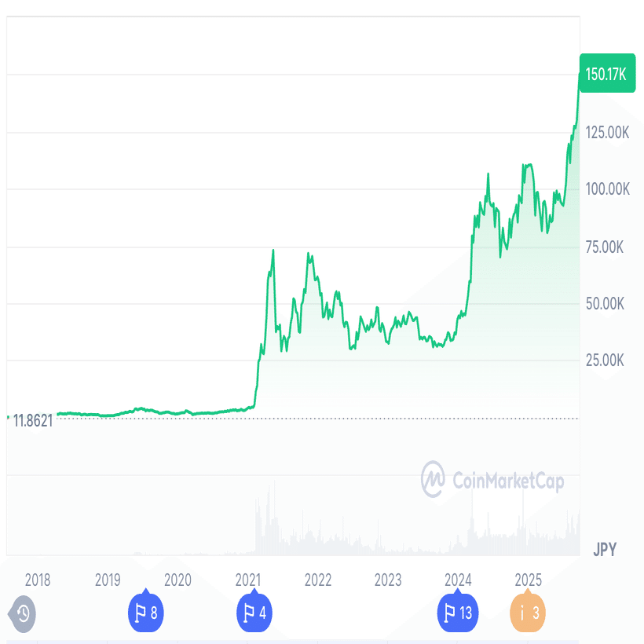Click the green 150.17K current price tag
Viewport: 644px width, 644px height.
[x=606, y=75]
